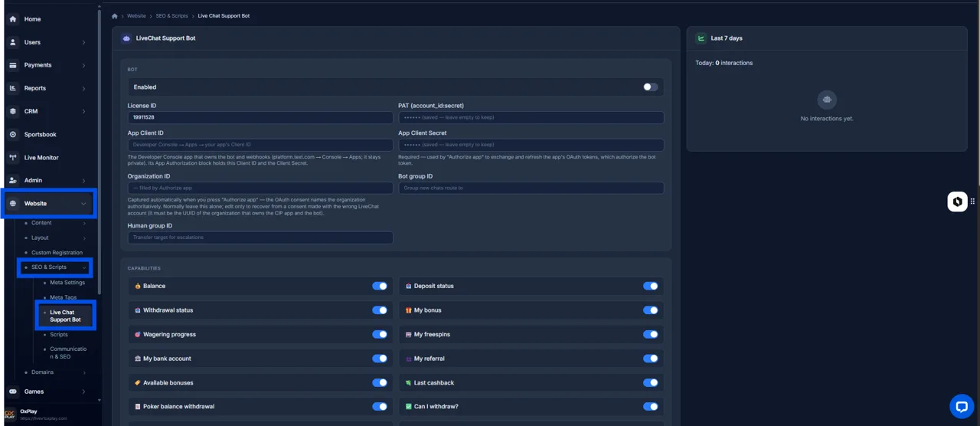Click the Games controller icon in sidebar

13,391
